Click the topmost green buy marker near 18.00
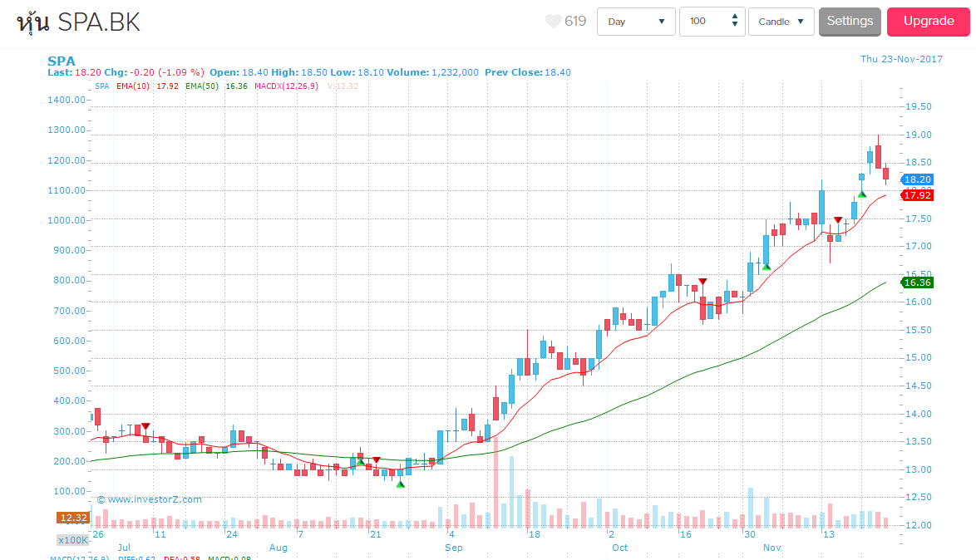 tap(862, 194)
